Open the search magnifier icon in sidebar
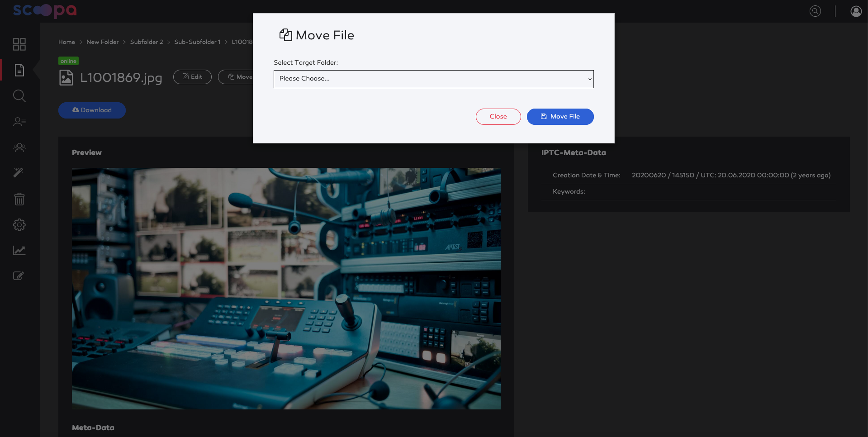 point(19,96)
